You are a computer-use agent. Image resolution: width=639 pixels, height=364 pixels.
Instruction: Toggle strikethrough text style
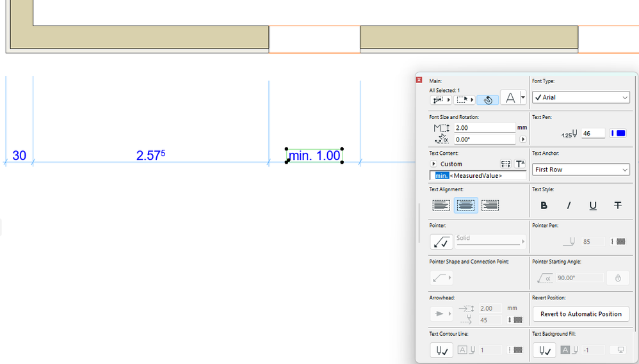coord(618,205)
